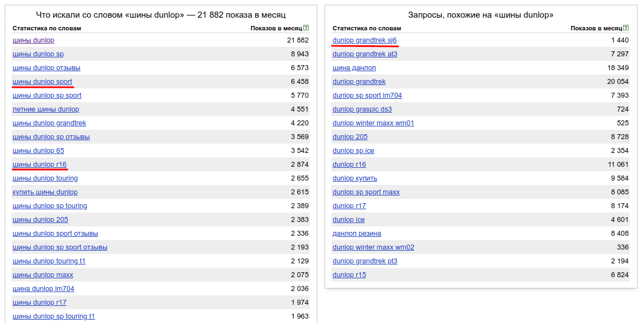Open "шины dunlop отзывы" query link
Image resolution: width=644 pixels, height=323 pixels.
[46, 68]
